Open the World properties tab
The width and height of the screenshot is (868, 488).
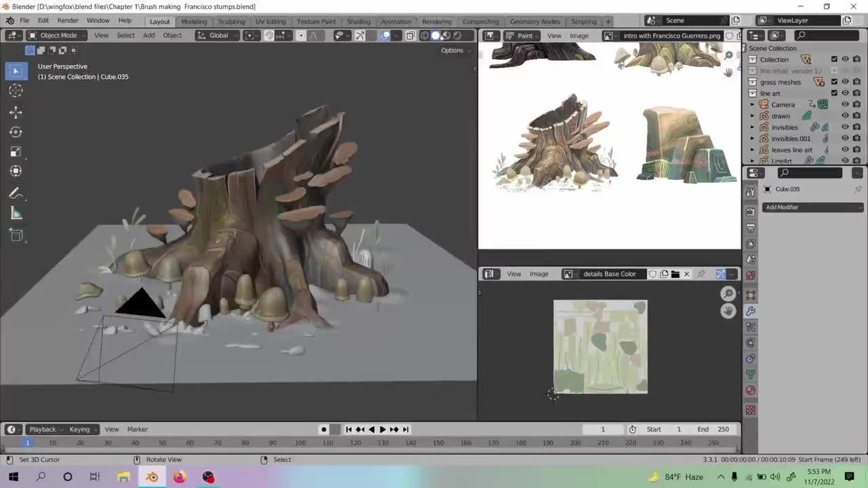[x=751, y=276]
